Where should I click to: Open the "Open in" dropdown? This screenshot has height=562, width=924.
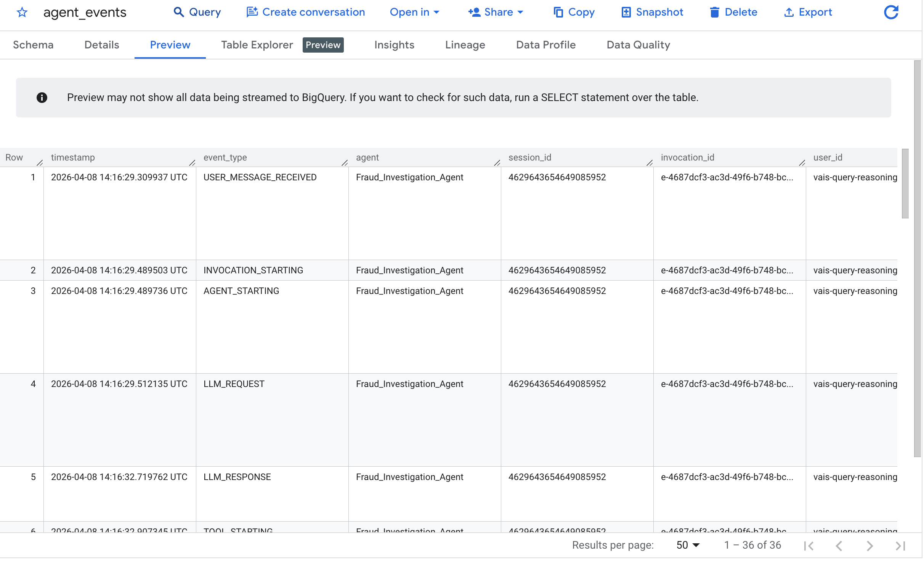click(414, 12)
